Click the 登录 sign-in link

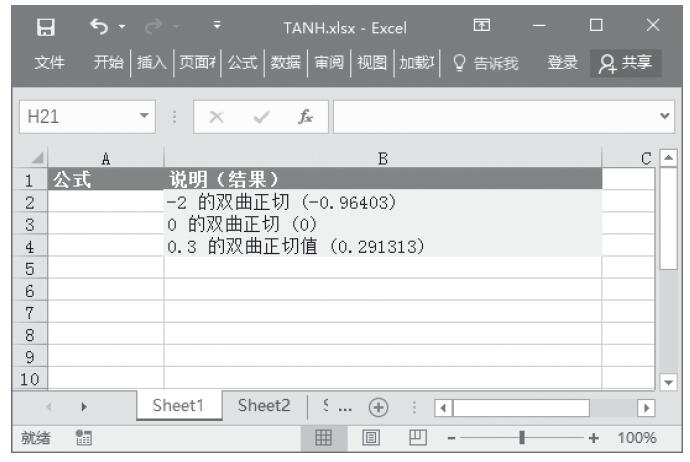[x=562, y=63]
